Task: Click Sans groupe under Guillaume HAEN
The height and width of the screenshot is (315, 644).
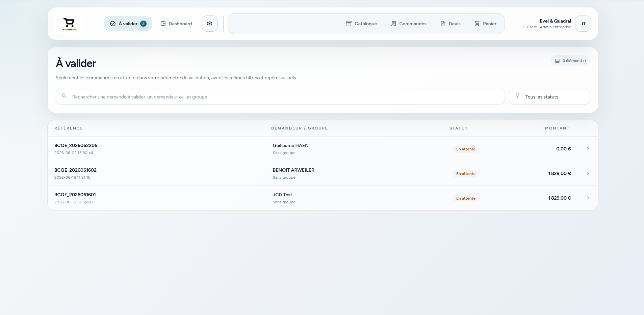Action: click(284, 153)
